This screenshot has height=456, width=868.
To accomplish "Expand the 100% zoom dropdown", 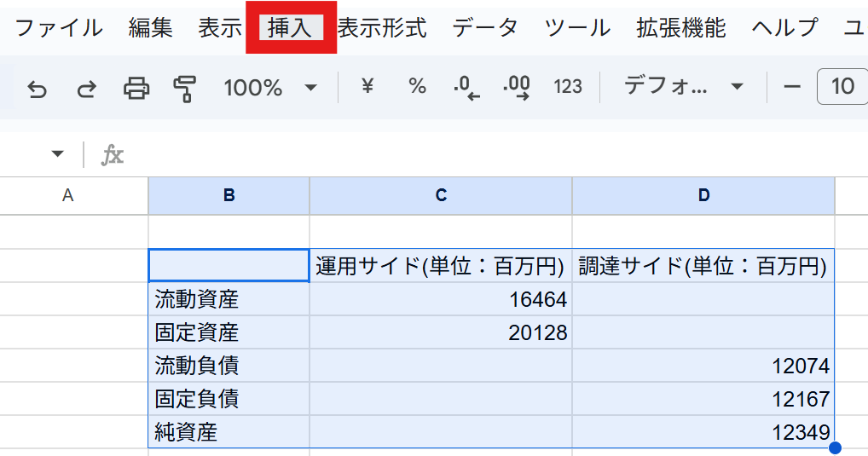I will click(x=269, y=87).
